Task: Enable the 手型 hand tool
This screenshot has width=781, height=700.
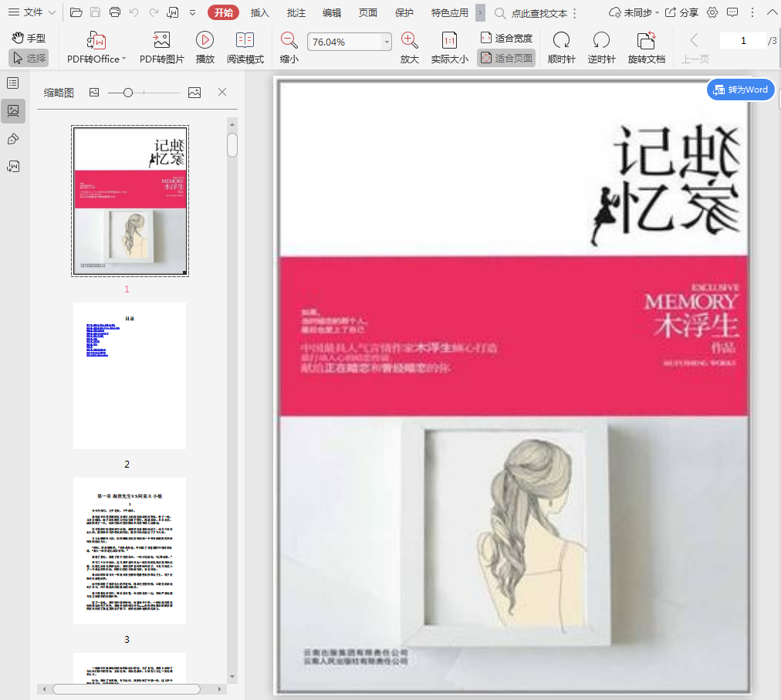Action: [29, 38]
